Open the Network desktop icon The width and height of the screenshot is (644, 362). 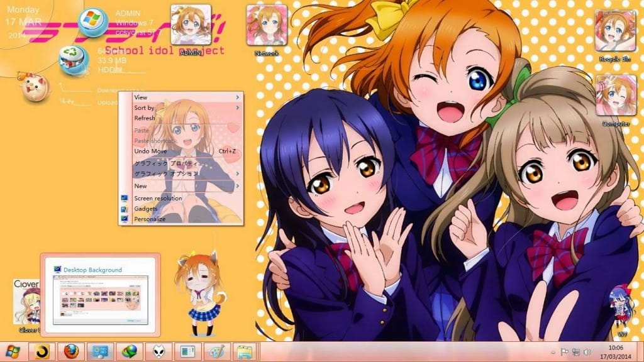(x=267, y=25)
